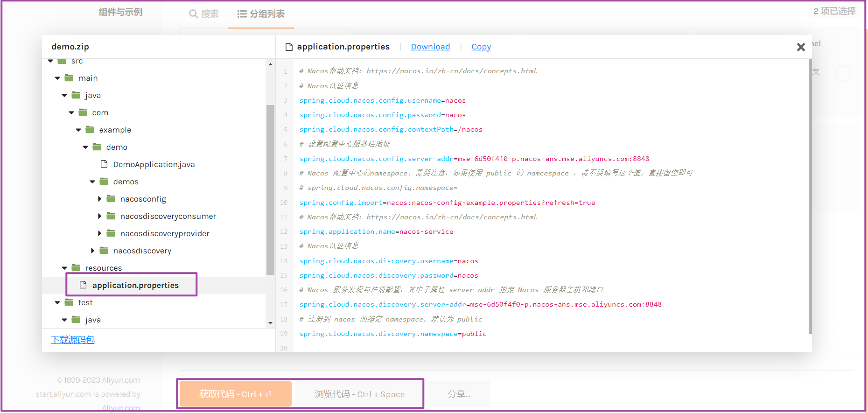
Task: Click the resources folder icon
Action: tap(76, 268)
